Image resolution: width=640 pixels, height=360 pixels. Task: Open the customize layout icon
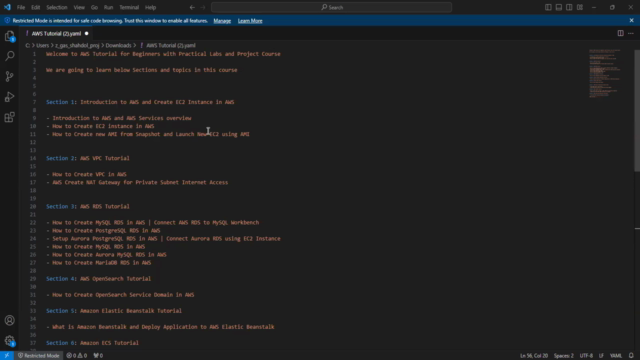coord(580,7)
